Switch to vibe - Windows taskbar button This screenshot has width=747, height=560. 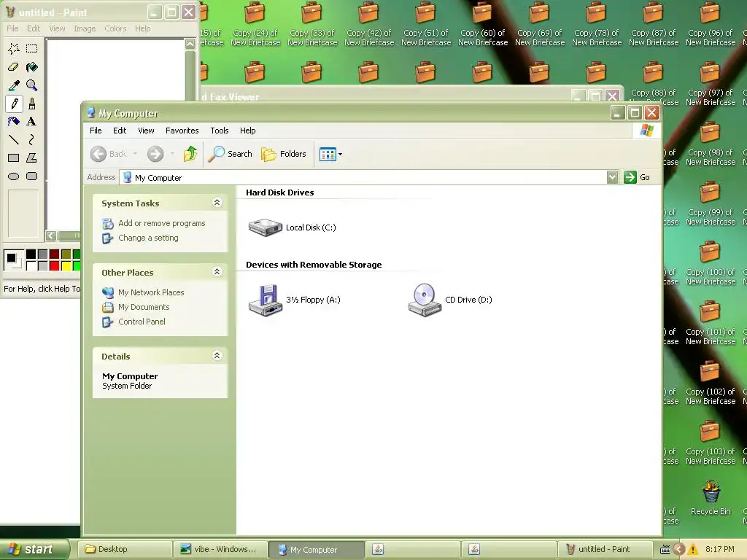coord(220,549)
